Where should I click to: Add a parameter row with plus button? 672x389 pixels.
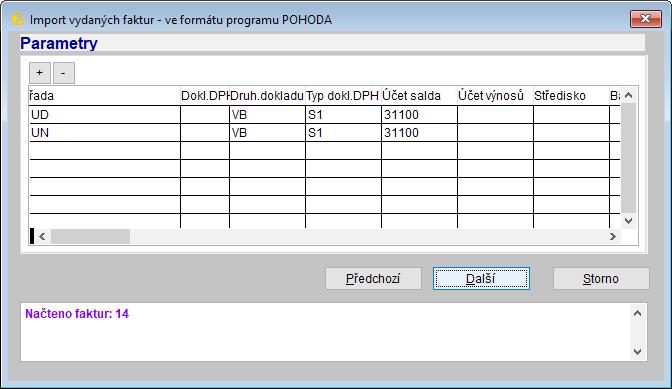click(x=40, y=73)
